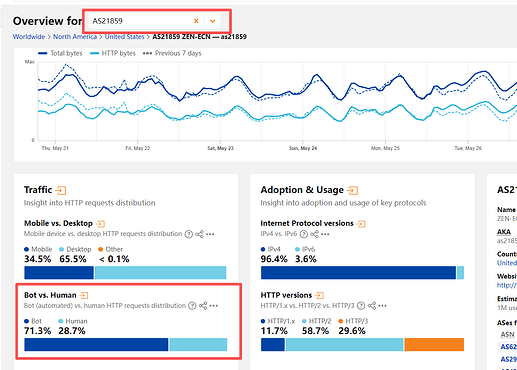Open more options for Internet Protocol versions
517x370 pixels.
pos(325,234)
